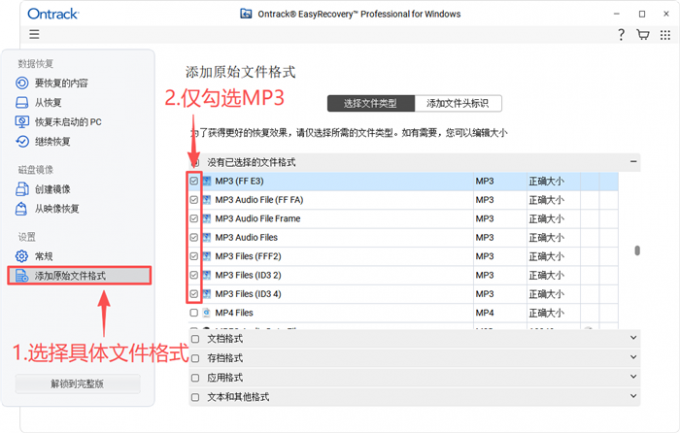Uncheck MP3 Files (FFF2) checkbox
Image resolution: width=680 pixels, height=433 pixels.
194,256
